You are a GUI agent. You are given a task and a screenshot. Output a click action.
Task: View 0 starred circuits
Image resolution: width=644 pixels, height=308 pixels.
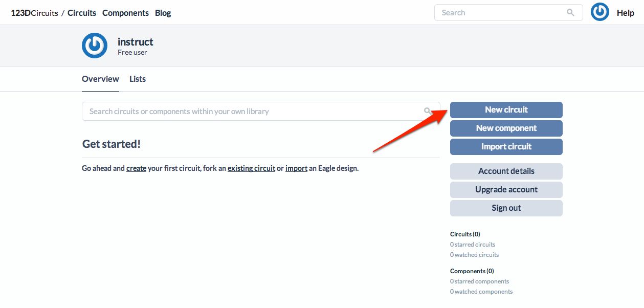coord(473,245)
